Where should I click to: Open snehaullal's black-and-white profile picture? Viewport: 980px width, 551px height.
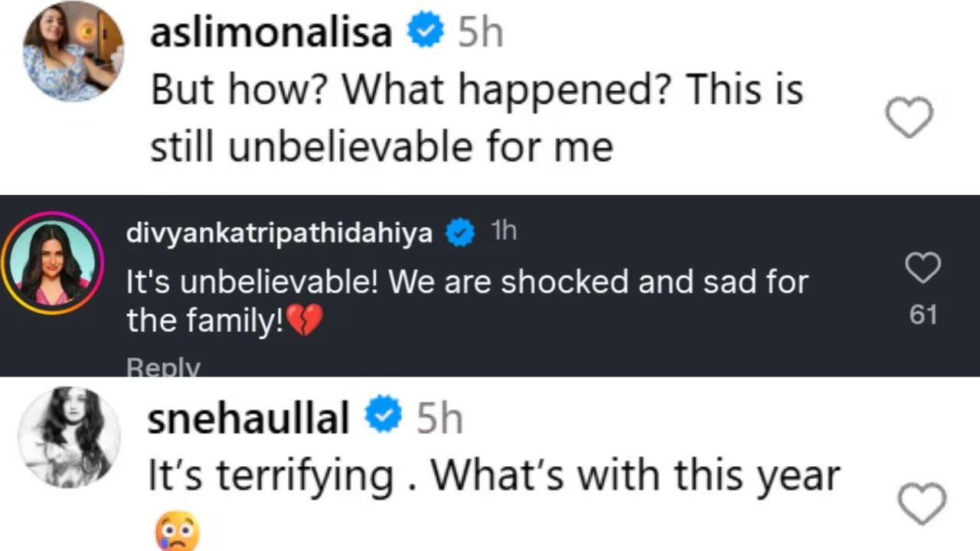pyautogui.click(x=69, y=437)
